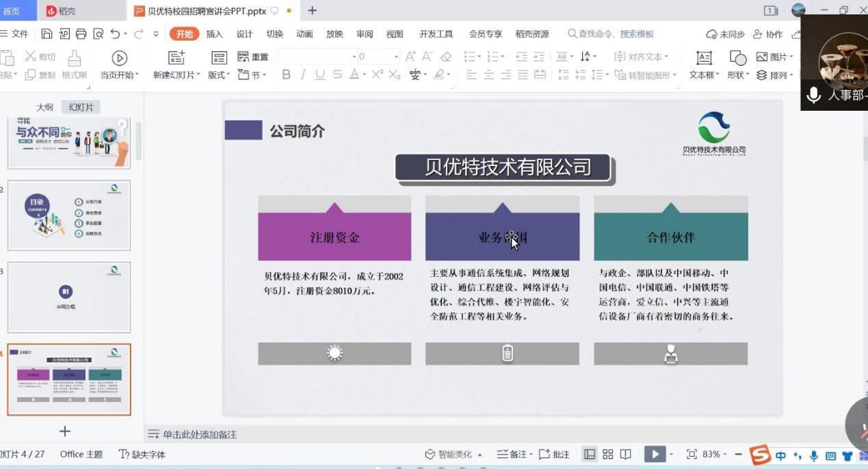Screen dimensions: 868x469
Task: Click the Reset (重置) slide button
Action: tap(253, 57)
